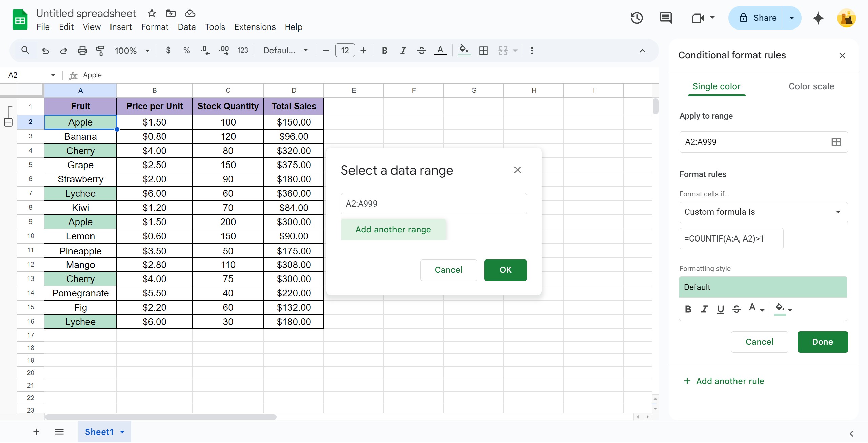
Task: Open the Google Sheets home icon
Action: click(20, 20)
